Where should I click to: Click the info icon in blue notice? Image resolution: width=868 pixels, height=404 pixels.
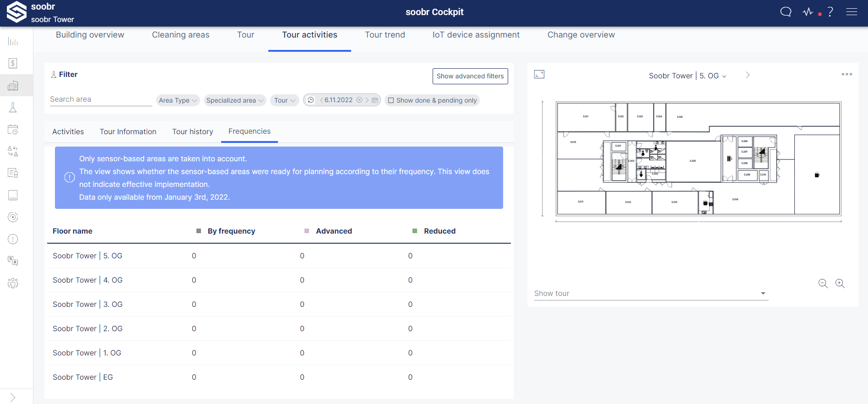[70, 177]
